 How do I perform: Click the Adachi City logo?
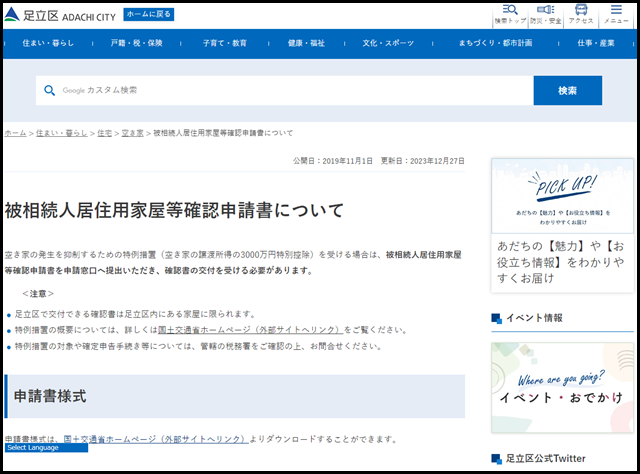pos(60,15)
